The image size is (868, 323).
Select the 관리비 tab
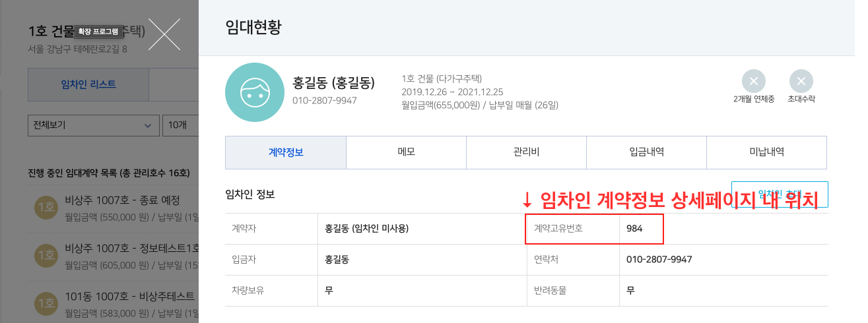526,152
